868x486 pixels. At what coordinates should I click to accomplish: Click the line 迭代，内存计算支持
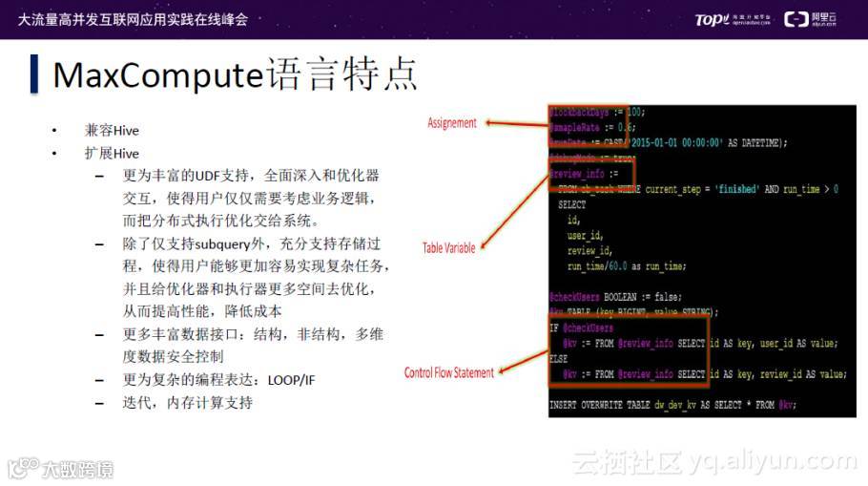(188, 403)
